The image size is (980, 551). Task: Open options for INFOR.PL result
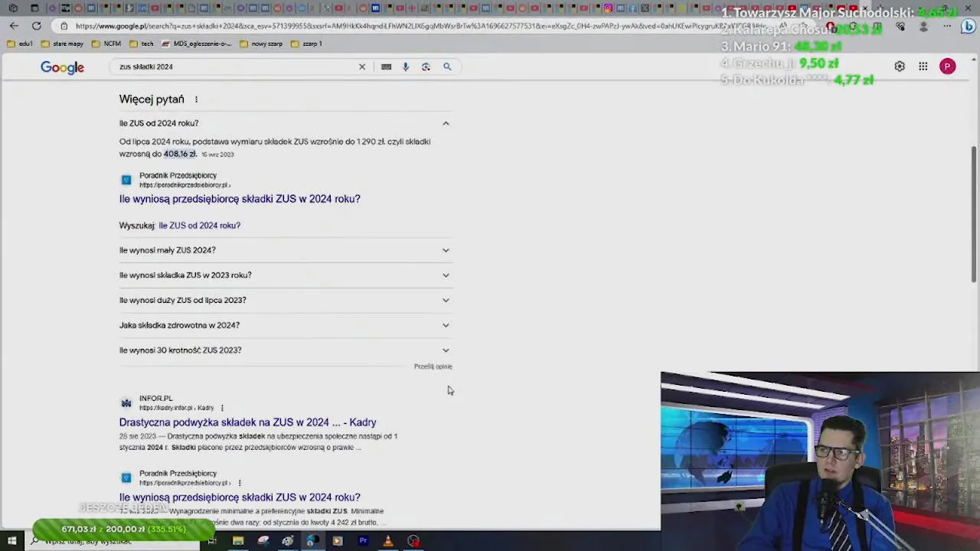pyautogui.click(x=222, y=408)
